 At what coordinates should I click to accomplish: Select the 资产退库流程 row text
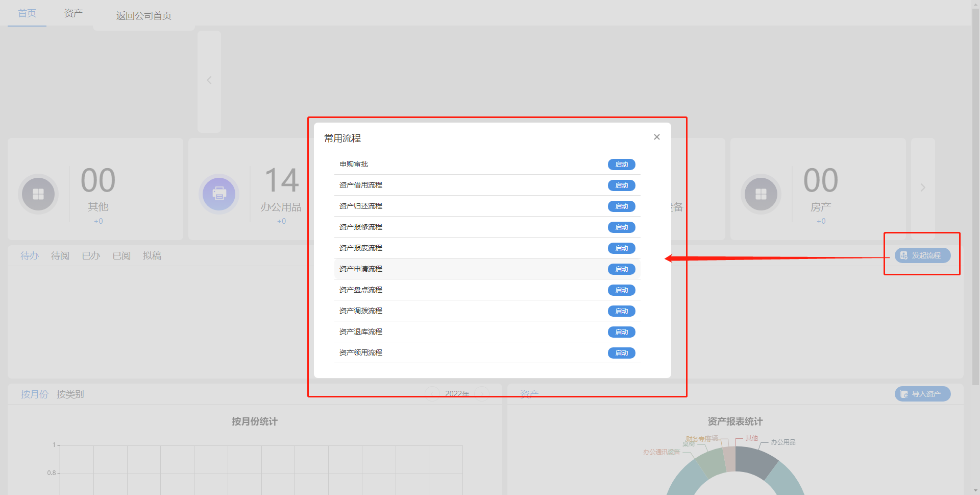(361, 332)
